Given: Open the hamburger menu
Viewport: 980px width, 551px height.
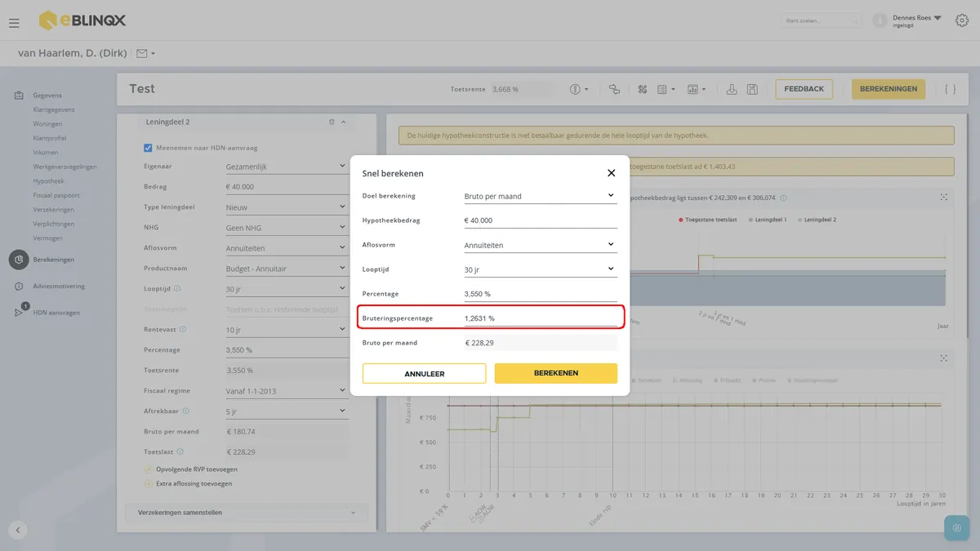Looking at the screenshot, I should point(14,23).
